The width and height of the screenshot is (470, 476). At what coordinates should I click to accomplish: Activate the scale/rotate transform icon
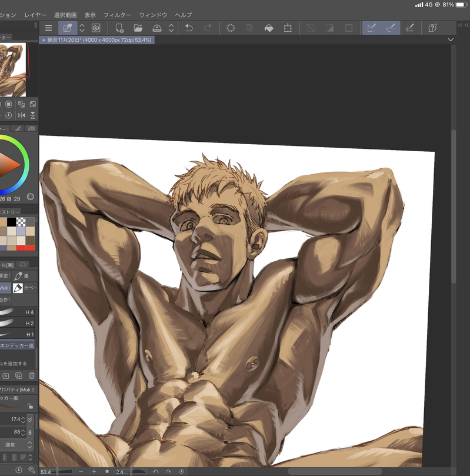point(288,28)
